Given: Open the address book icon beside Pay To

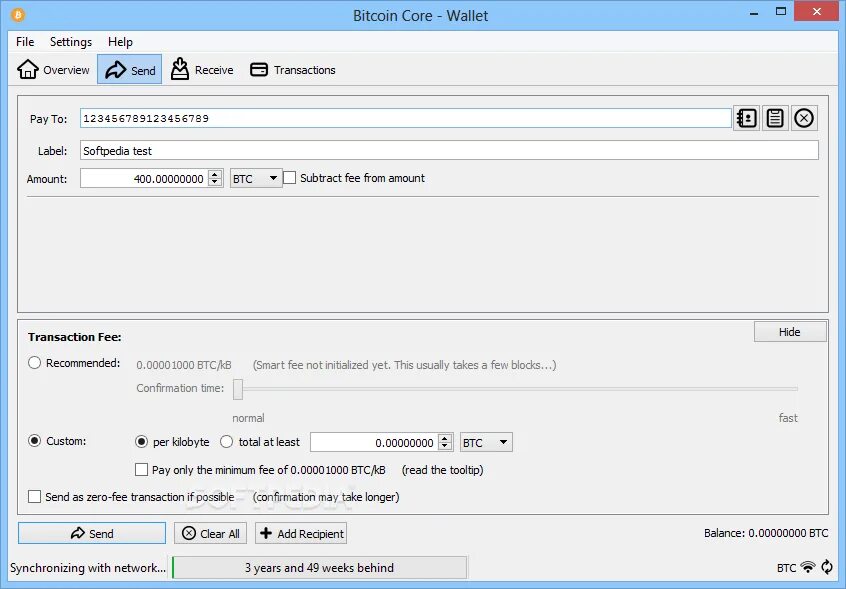Looking at the screenshot, I should click(x=747, y=118).
